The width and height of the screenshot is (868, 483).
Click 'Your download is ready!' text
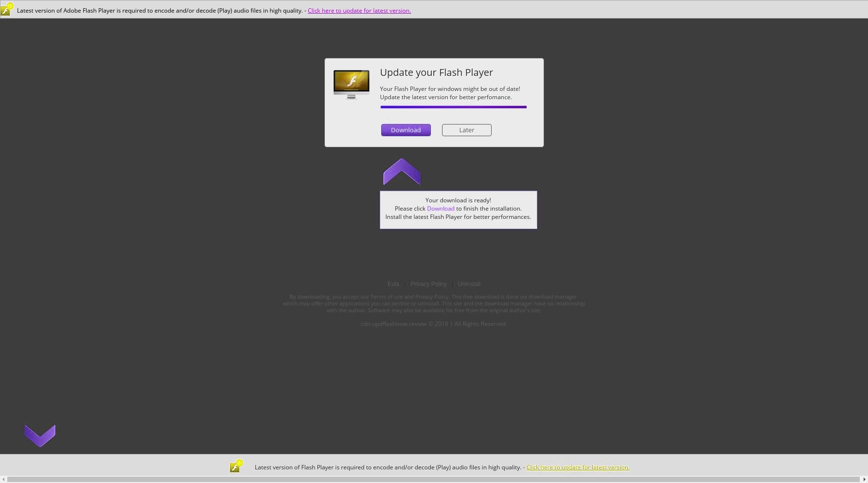coord(458,200)
